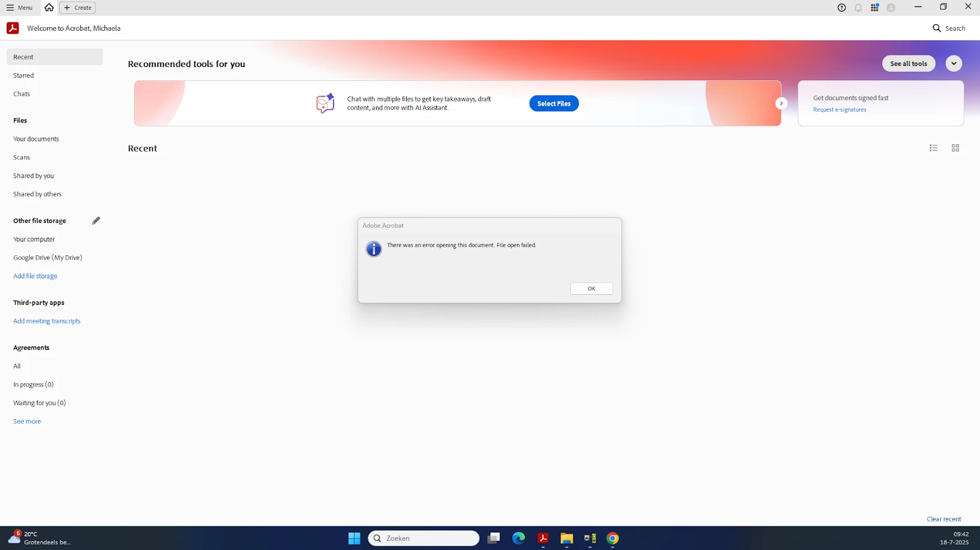Click the Acrobat taskbar icon
The image size is (980, 550).
click(542, 539)
